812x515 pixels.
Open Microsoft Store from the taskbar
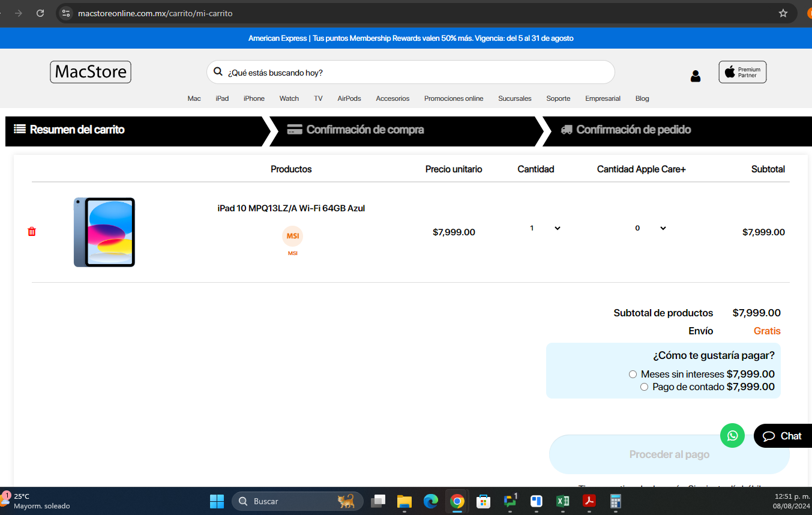coord(484,501)
